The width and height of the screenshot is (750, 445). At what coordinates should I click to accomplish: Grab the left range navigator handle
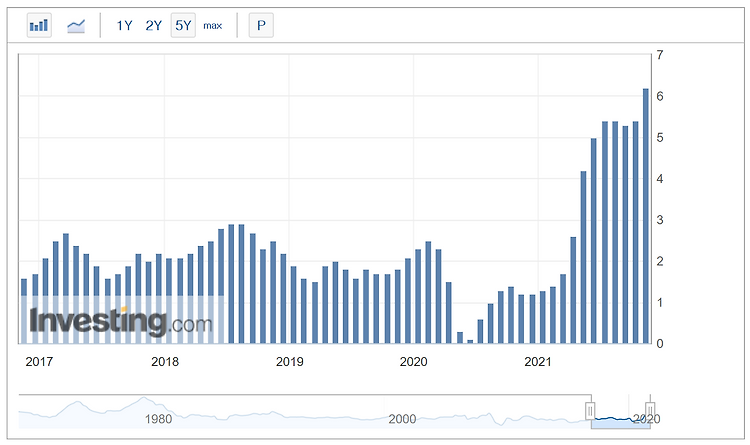tap(590, 411)
